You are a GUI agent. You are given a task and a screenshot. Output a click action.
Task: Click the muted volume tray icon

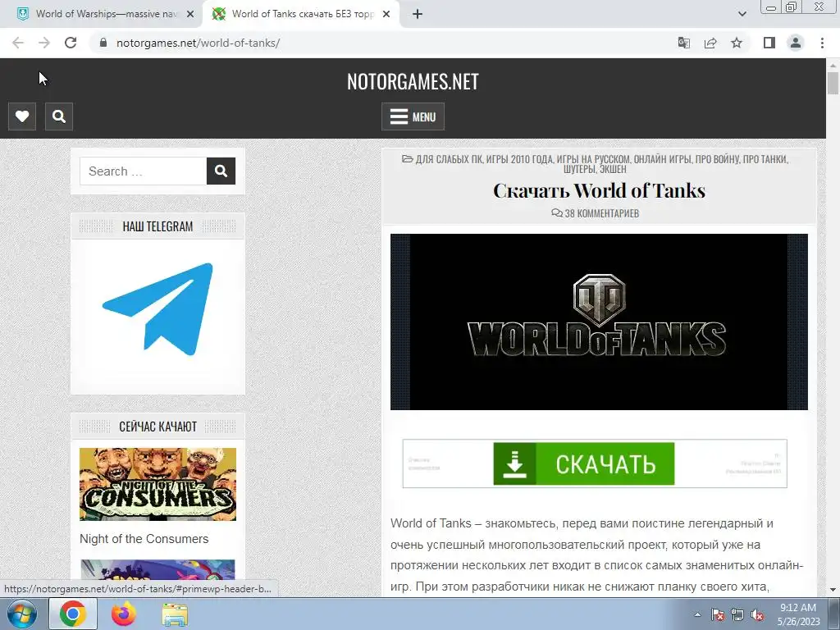757,615
